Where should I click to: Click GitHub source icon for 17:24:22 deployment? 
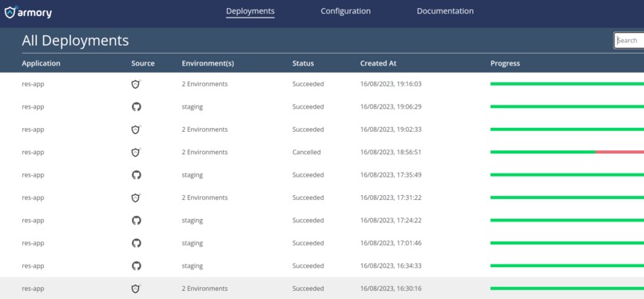[x=137, y=220]
